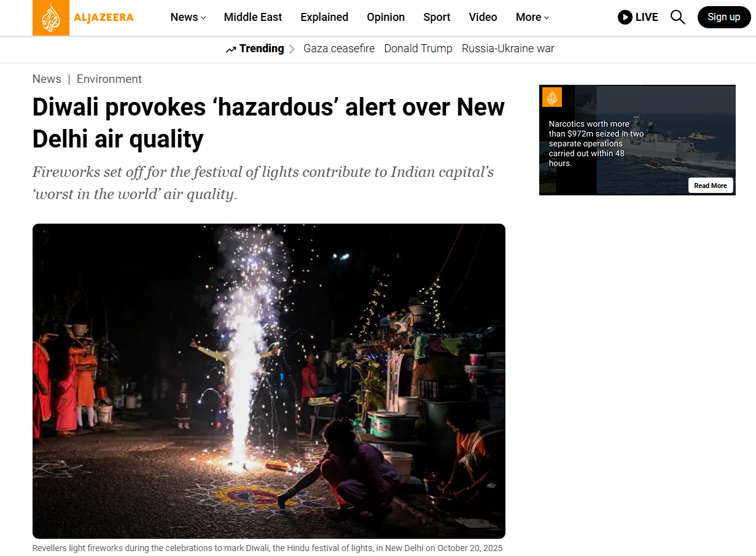Go to the Explained section
This screenshot has height=556, width=756.
pos(324,17)
